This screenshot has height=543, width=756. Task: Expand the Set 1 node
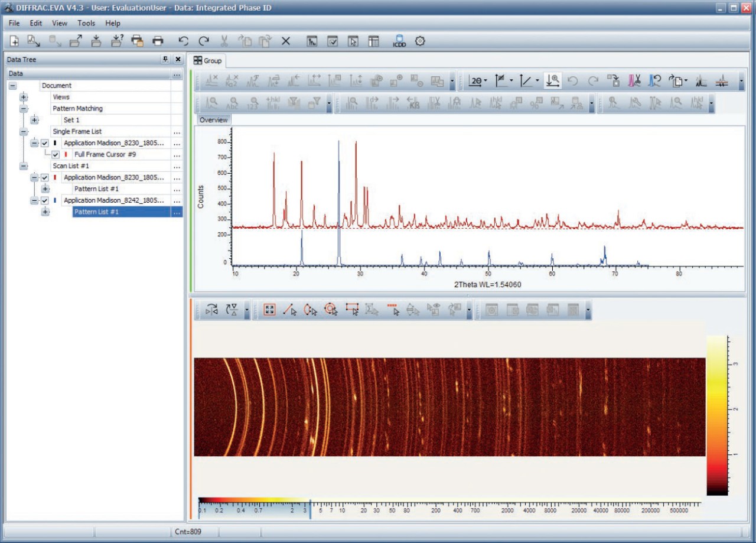[x=34, y=120]
